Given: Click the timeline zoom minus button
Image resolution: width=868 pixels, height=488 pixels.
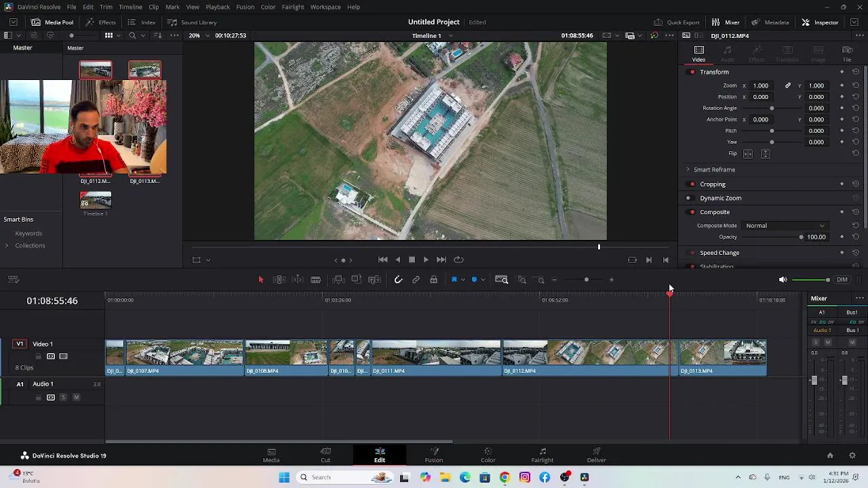Looking at the screenshot, I should pos(554,280).
